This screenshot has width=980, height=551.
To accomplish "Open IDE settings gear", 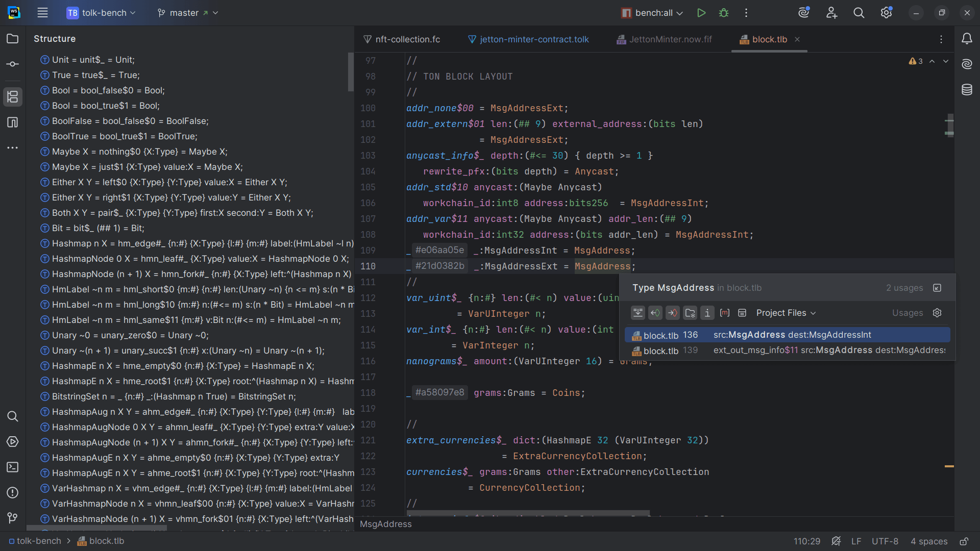I will (887, 13).
